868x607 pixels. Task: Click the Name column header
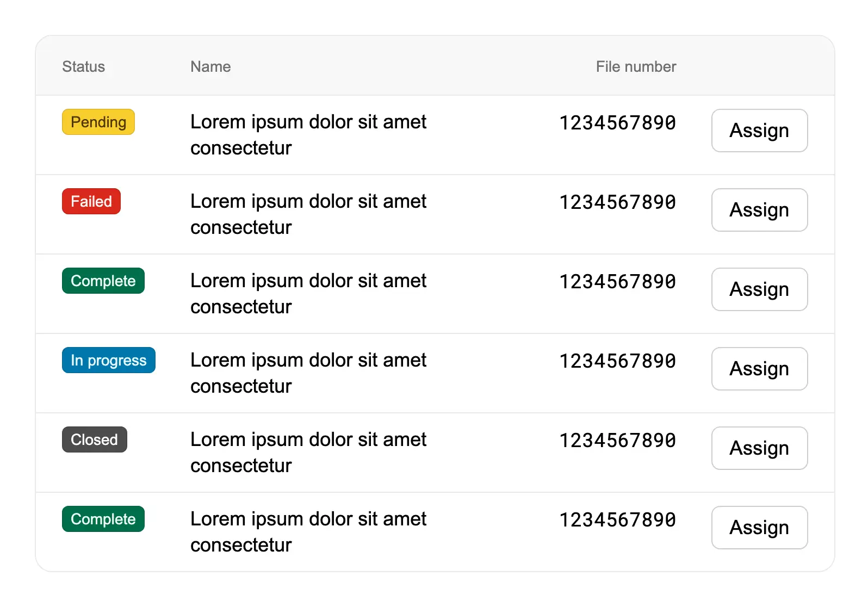[210, 66]
